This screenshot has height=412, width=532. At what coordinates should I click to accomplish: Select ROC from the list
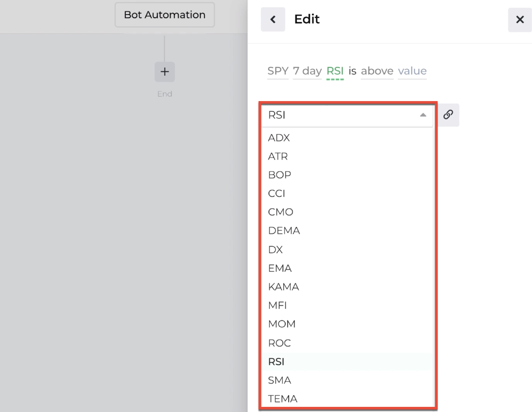(x=348, y=343)
